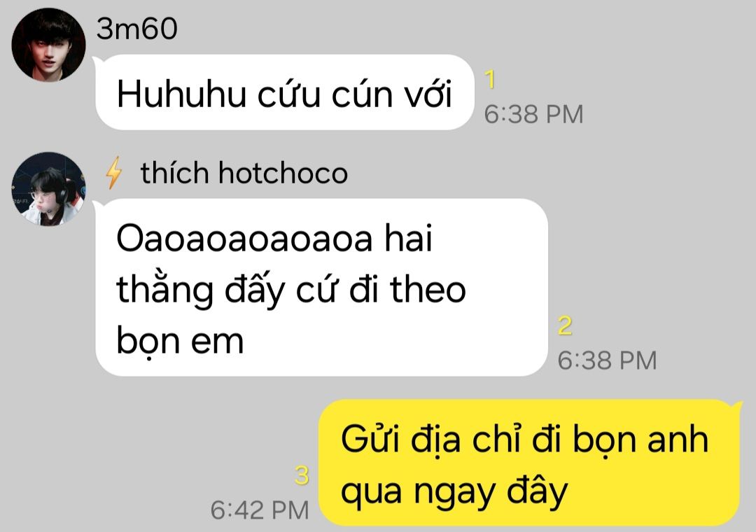756x532 pixels.
Task: Click the 6:38 PM timestamp of first message
Action: 533,114
